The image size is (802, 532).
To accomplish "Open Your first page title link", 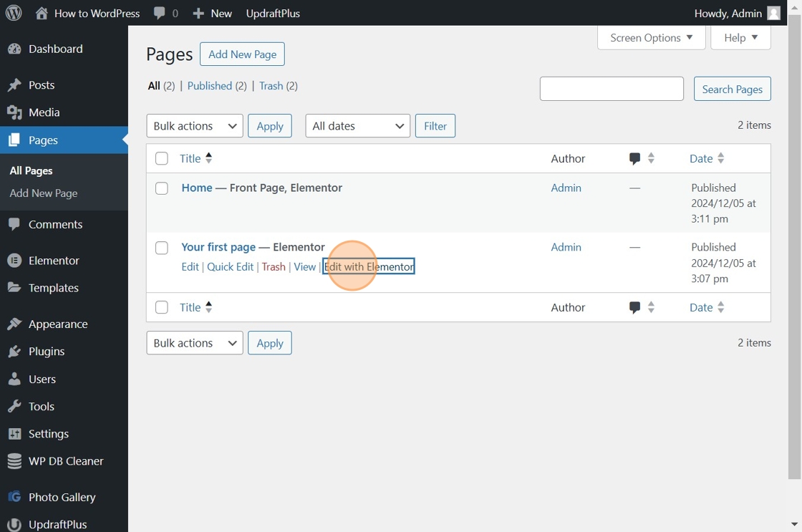I will tap(218, 247).
